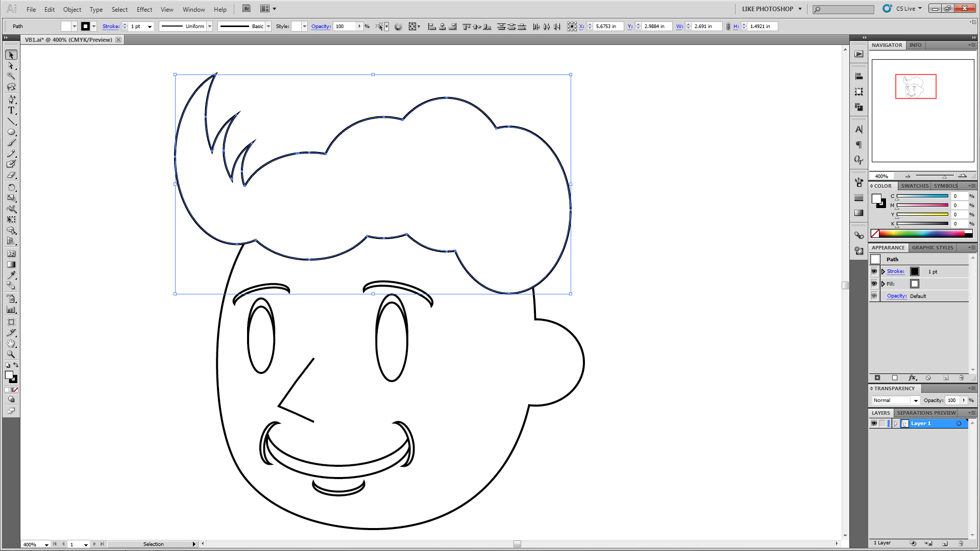Select the Gradient tool
Image resolution: width=980 pixels, height=551 pixels.
[11, 264]
